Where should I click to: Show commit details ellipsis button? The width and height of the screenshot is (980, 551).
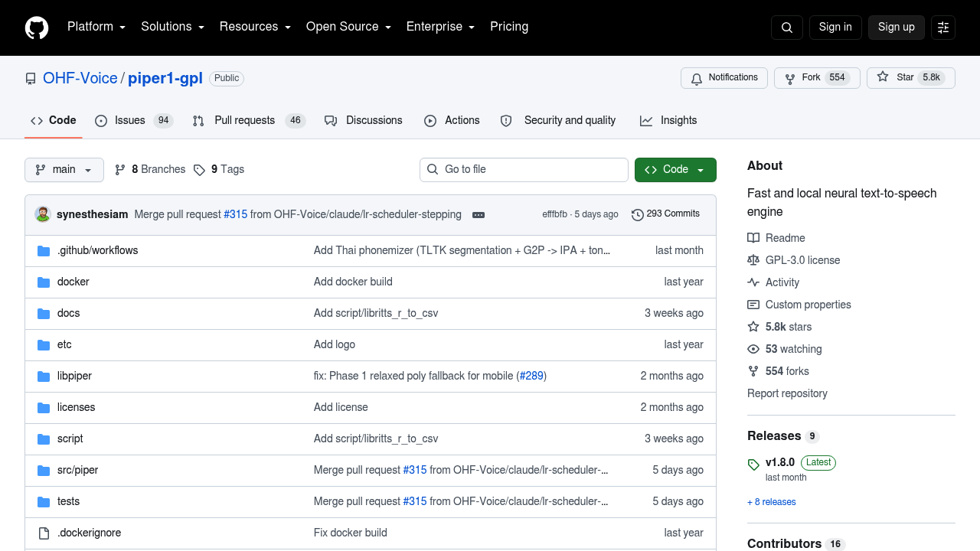(x=479, y=215)
